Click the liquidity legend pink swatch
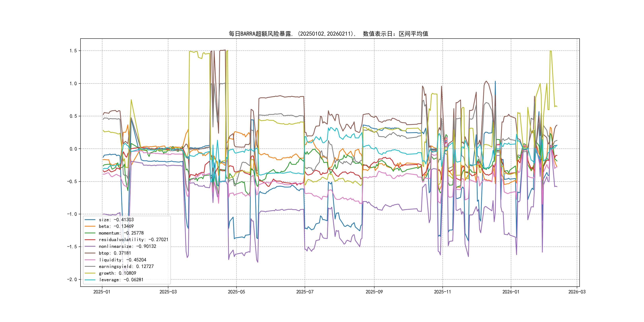The height and width of the screenshot is (322, 644). click(x=90, y=260)
